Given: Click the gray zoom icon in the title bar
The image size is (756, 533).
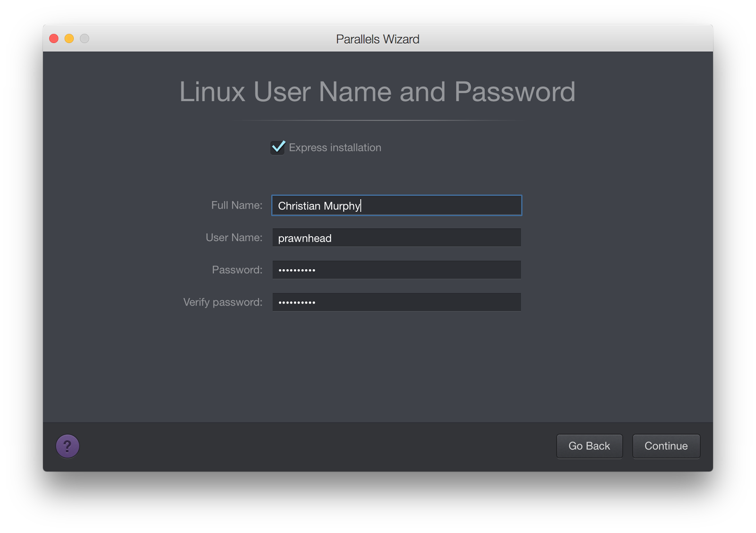Looking at the screenshot, I should pyautogui.click(x=85, y=39).
